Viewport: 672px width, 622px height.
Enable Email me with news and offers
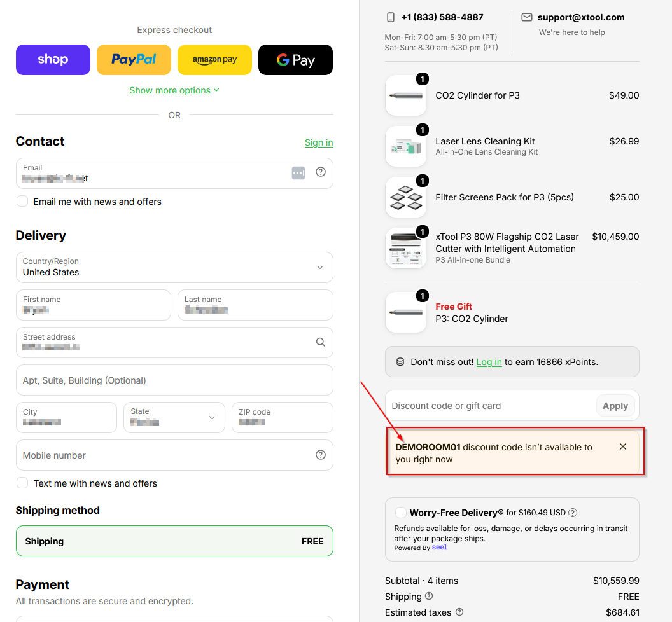click(x=22, y=202)
